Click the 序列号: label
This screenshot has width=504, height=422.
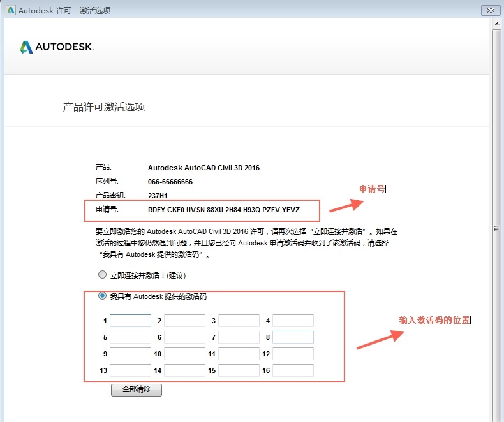point(107,181)
